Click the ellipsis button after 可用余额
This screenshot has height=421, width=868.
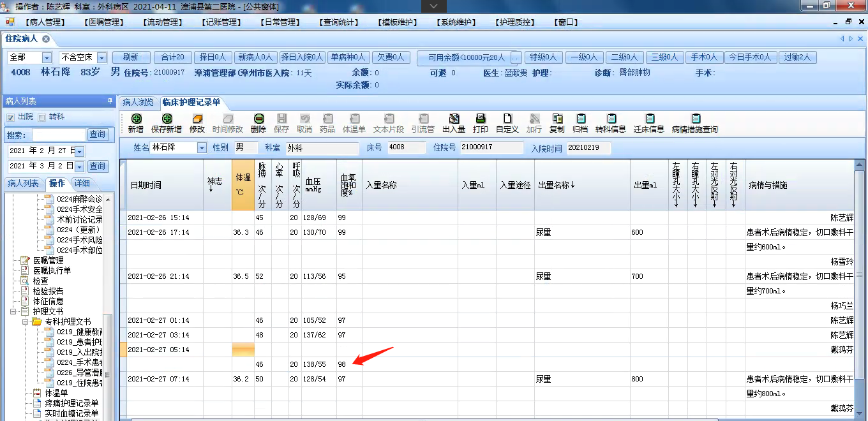coord(516,57)
